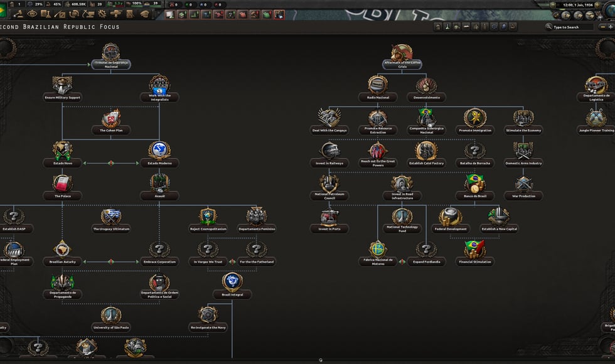Toggle the balance scales focus filter
This screenshot has width=615, height=364.
tap(494, 26)
